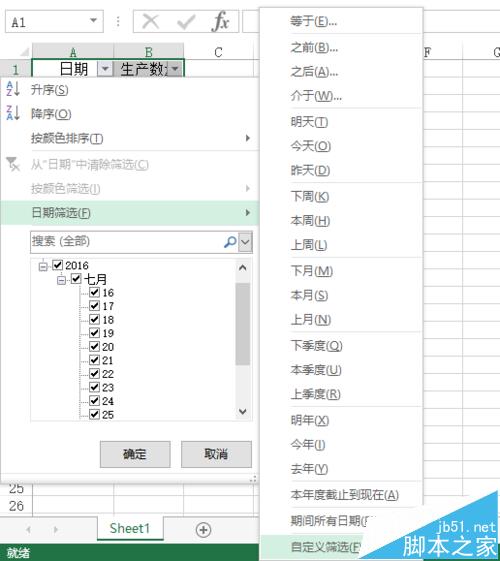Select column A header
The height and width of the screenshot is (561, 500).
[73, 52]
